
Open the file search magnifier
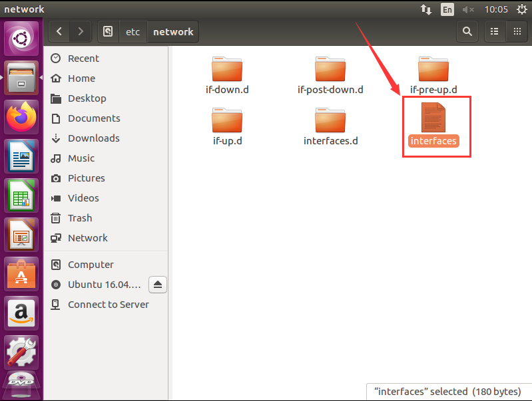(x=467, y=31)
